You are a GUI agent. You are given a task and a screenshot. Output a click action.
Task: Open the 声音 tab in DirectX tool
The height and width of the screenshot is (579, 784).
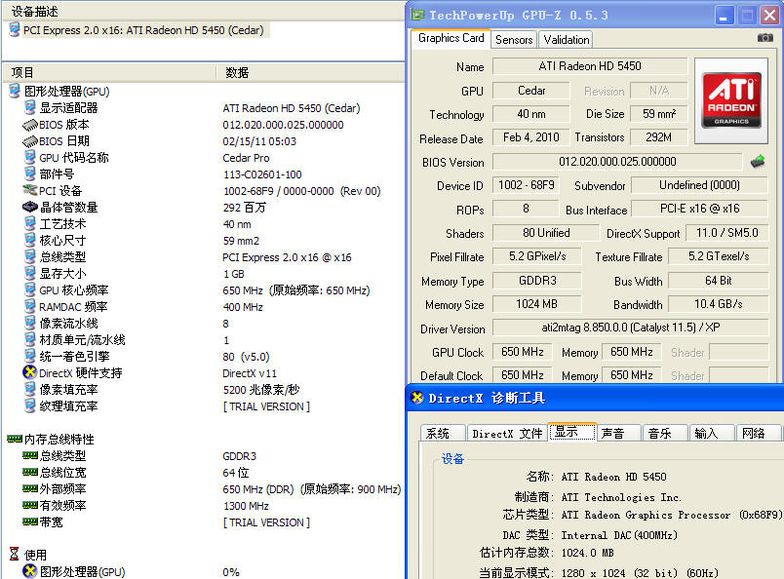tap(618, 433)
